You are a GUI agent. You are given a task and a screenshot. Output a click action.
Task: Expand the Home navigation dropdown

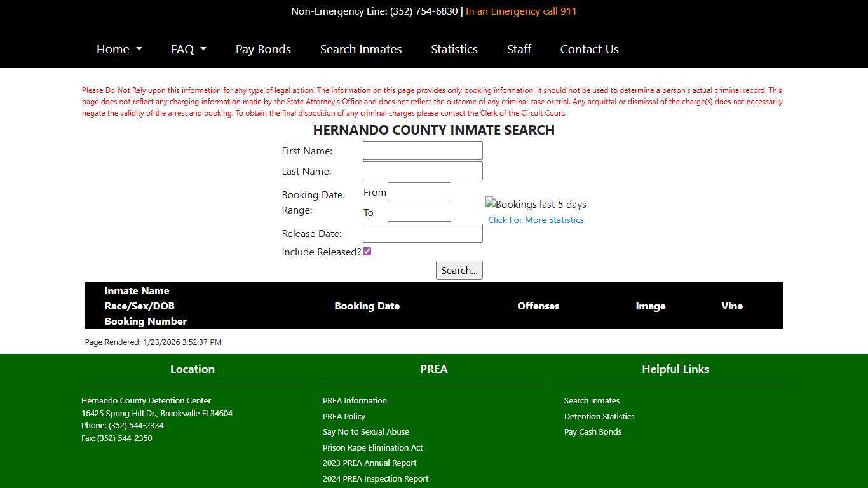point(118,49)
